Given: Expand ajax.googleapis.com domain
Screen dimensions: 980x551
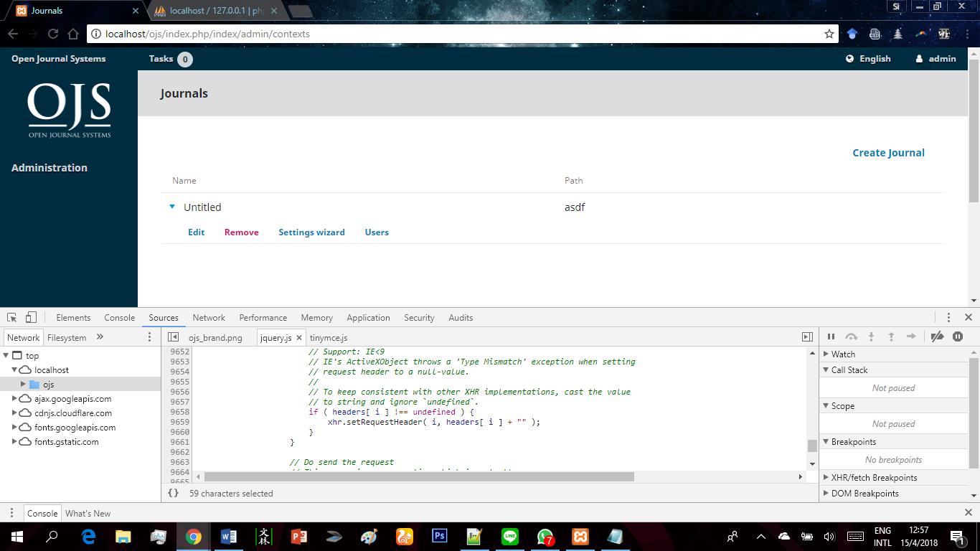Looking at the screenshot, I should pos(14,398).
